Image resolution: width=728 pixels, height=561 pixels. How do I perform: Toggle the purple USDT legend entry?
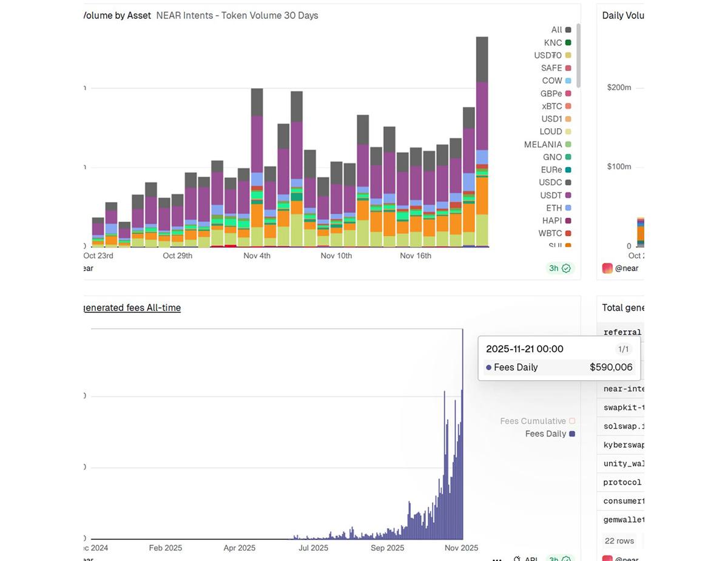pos(556,195)
